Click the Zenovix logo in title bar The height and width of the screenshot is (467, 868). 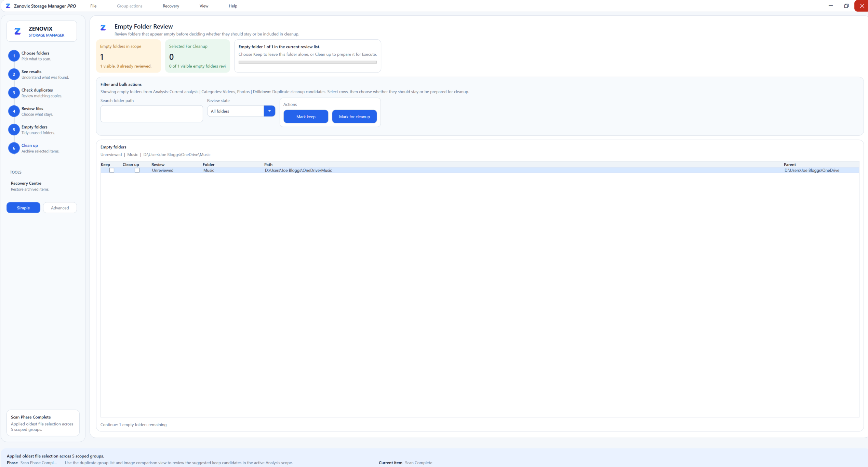point(8,6)
